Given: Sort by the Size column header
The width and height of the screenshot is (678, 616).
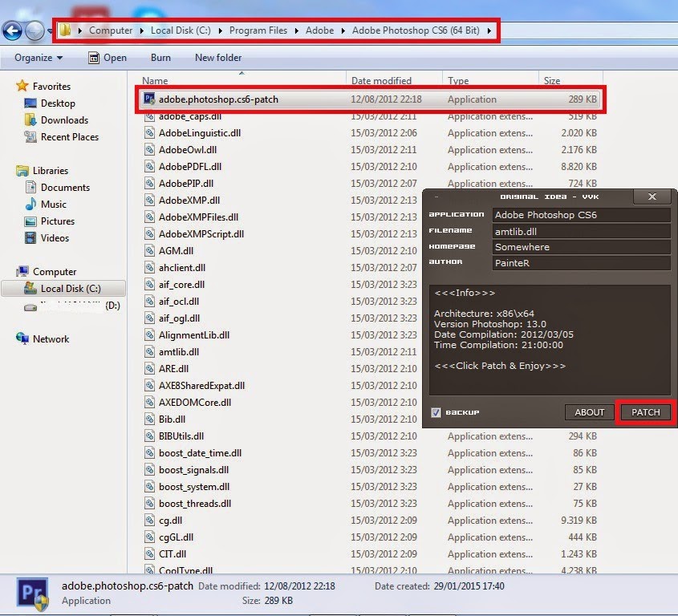Looking at the screenshot, I should coord(552,81).
